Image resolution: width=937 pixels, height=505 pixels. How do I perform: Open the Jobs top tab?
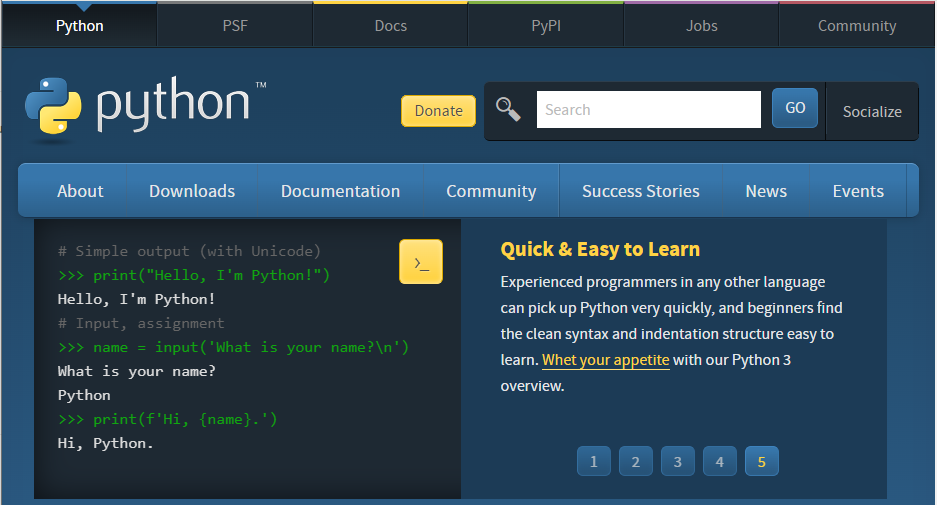pos(702,26)
